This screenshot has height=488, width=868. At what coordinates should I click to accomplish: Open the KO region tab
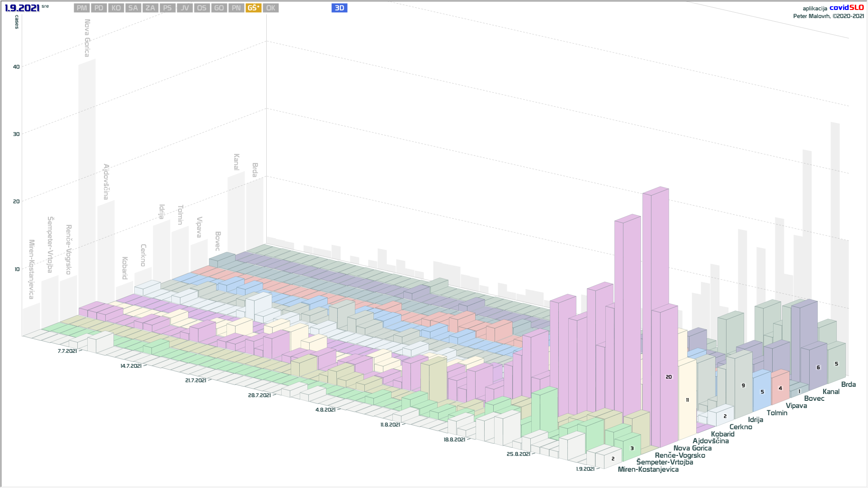[x=116, y=8]
